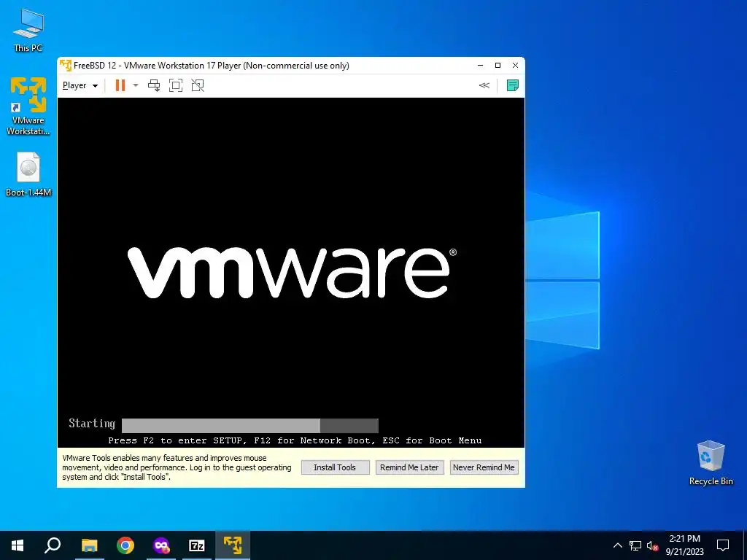Click the VMware boot progress bar
The width and height of the screenshot is (747, 560).
(x=250, y=425)
